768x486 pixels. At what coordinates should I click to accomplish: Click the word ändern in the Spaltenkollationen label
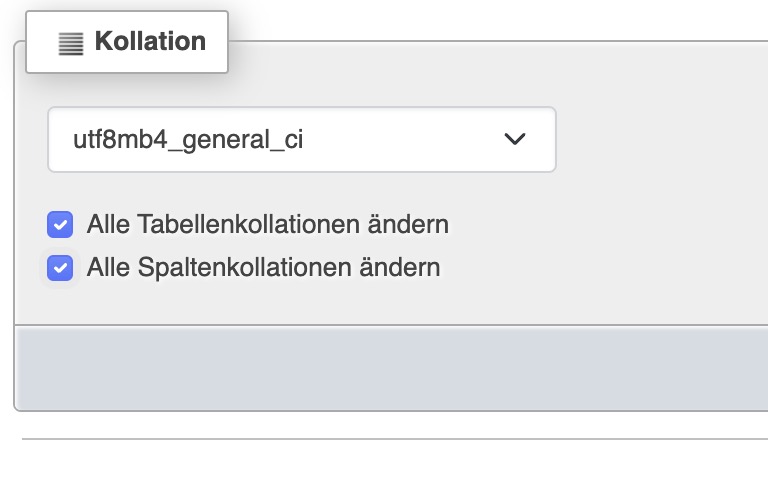pyautogui.click(x=400, y=267)
